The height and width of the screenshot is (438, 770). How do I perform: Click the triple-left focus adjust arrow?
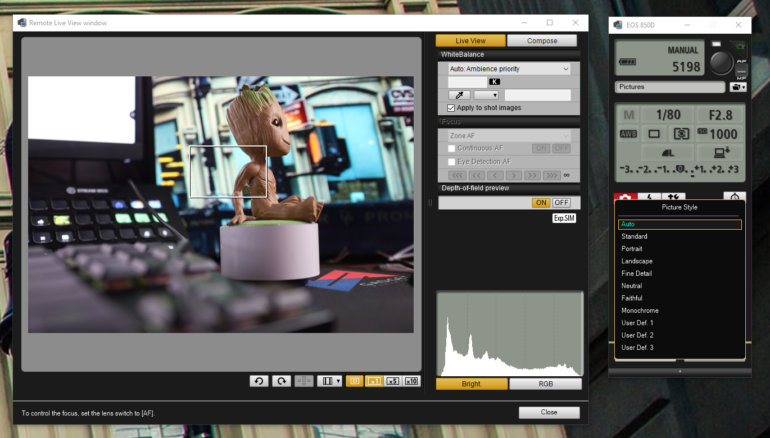point(457,175)
